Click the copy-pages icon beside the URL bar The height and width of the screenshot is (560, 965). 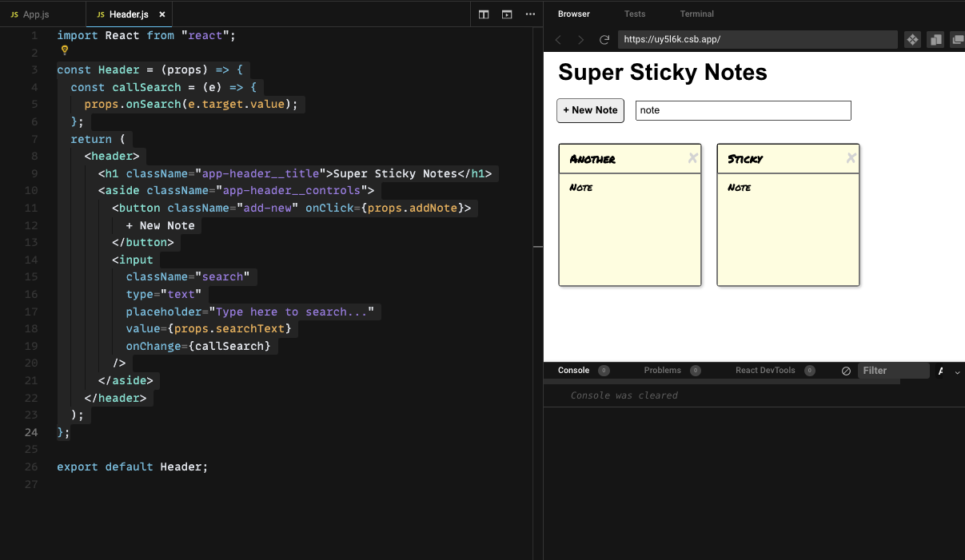935,39
